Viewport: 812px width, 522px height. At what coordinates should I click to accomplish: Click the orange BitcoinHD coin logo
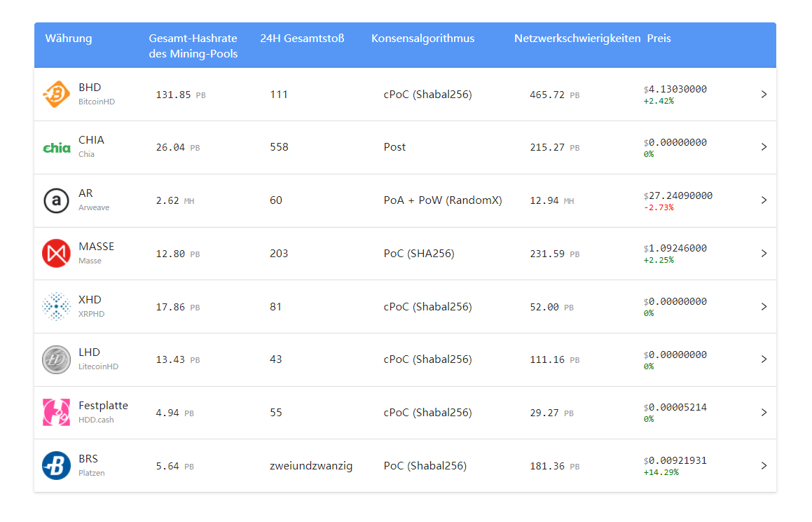click(x=56, y=95)
